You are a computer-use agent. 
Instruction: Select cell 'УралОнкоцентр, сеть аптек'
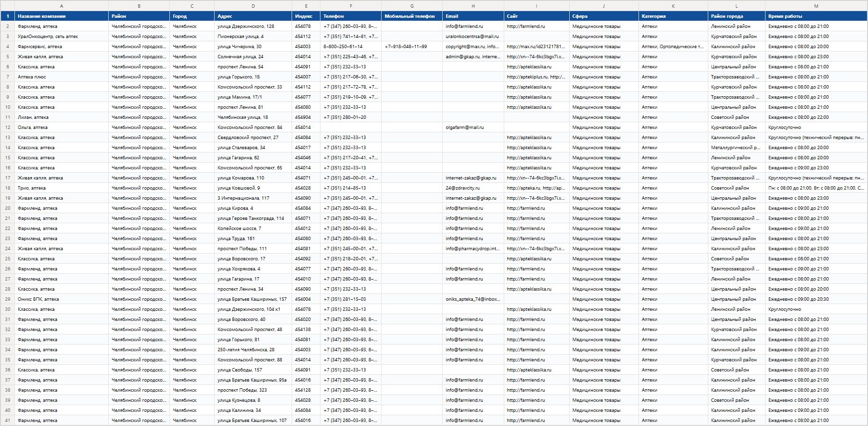62,37
